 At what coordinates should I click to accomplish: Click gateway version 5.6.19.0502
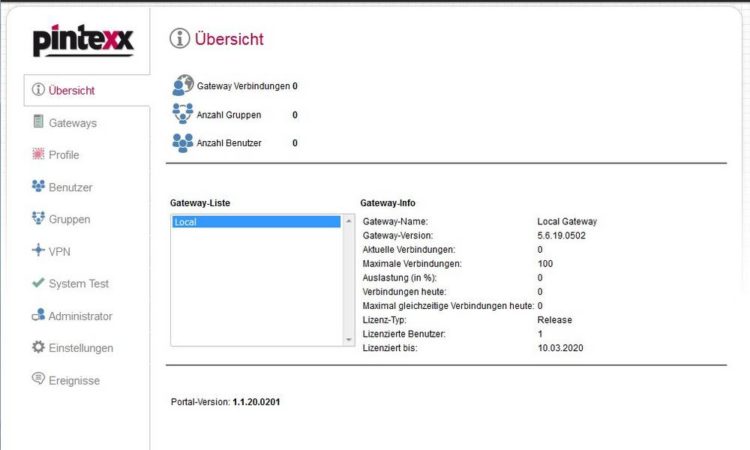coord(561,235)
